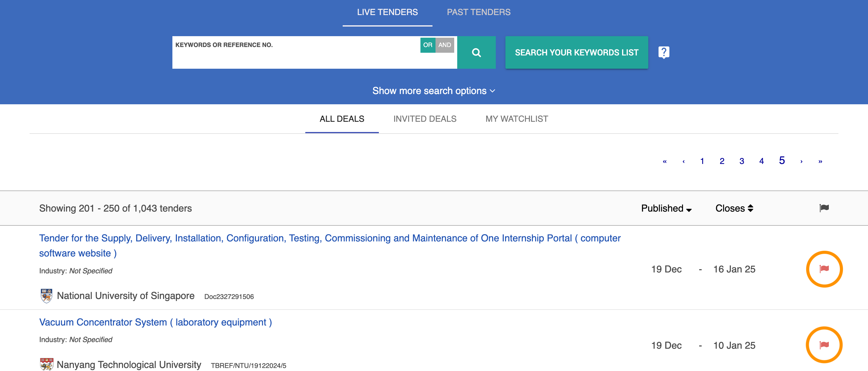868x371 pixels.
Task: Open the Invited Deals tab
Action: [425, 119]
